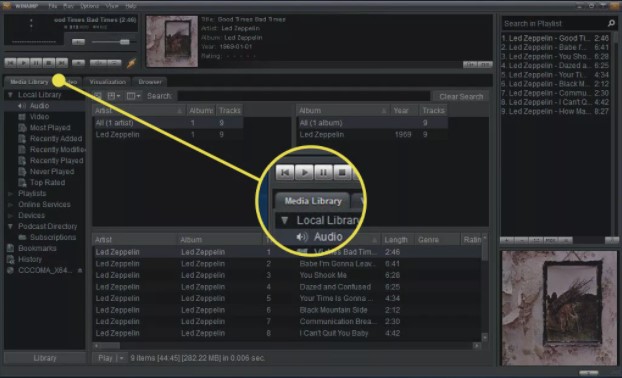622x378 pixels.
Task: Select Led Zeppelin in the Artist pane
Action: (168, 135)
